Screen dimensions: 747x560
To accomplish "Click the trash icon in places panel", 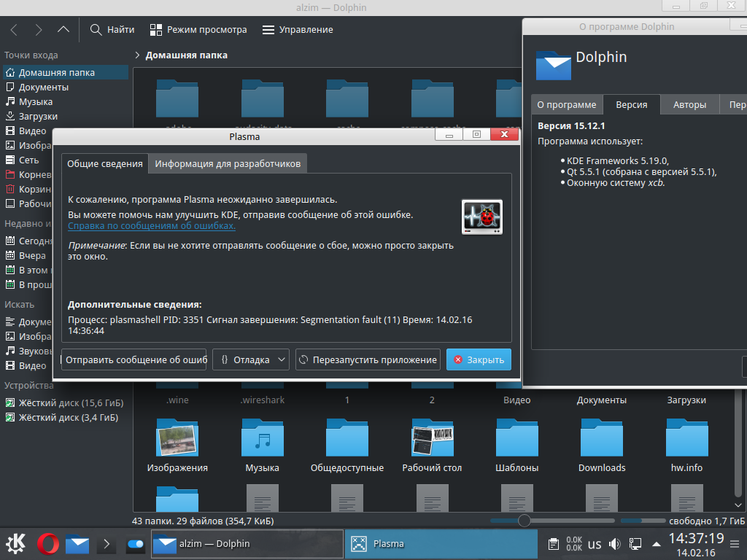I will click(x=10, y=189).
